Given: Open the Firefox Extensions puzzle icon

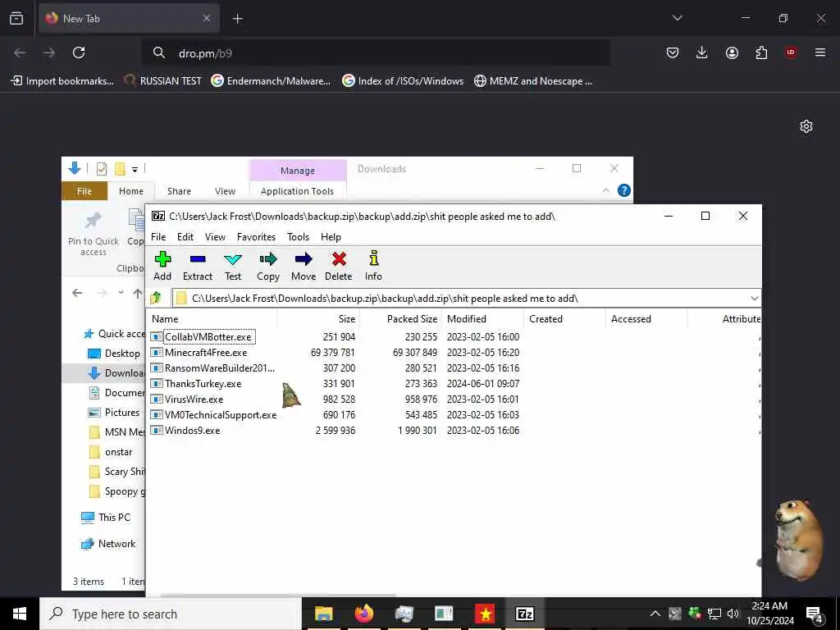Looking at the screenshot, I should coord(761,52).
